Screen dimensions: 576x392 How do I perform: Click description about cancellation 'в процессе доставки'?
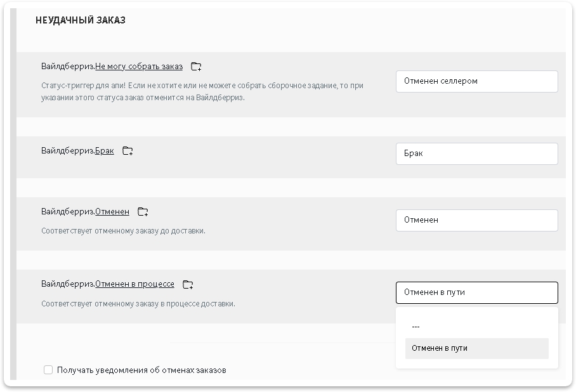click(138, 304)
